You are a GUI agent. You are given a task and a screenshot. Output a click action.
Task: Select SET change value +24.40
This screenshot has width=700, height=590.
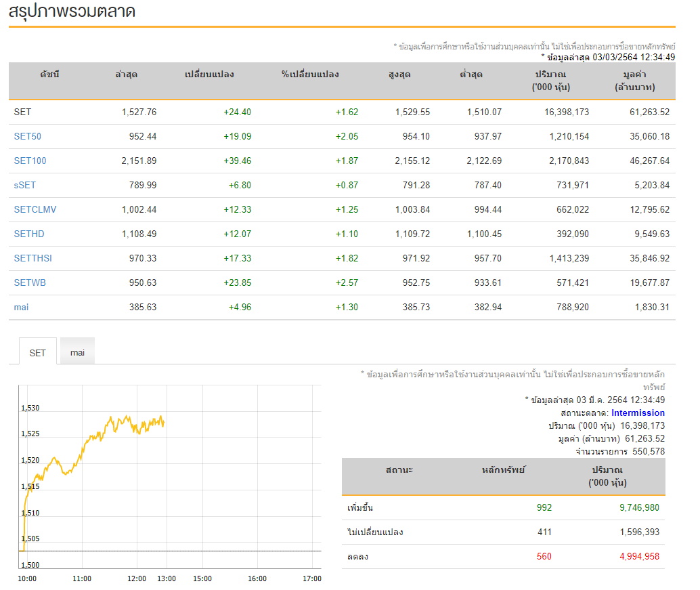coord(237,112)
